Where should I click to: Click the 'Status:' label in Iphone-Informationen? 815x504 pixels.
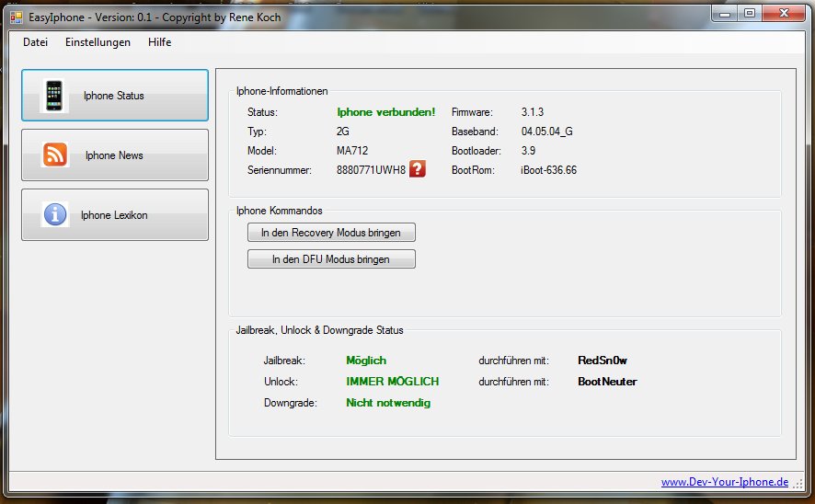click(x=262, y=112)
